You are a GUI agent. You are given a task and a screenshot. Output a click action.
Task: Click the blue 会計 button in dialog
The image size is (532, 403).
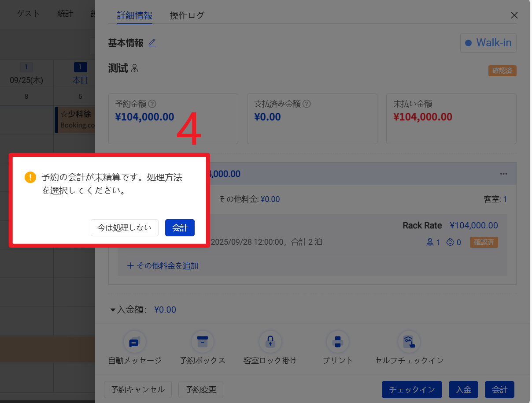tap(180, 228)
